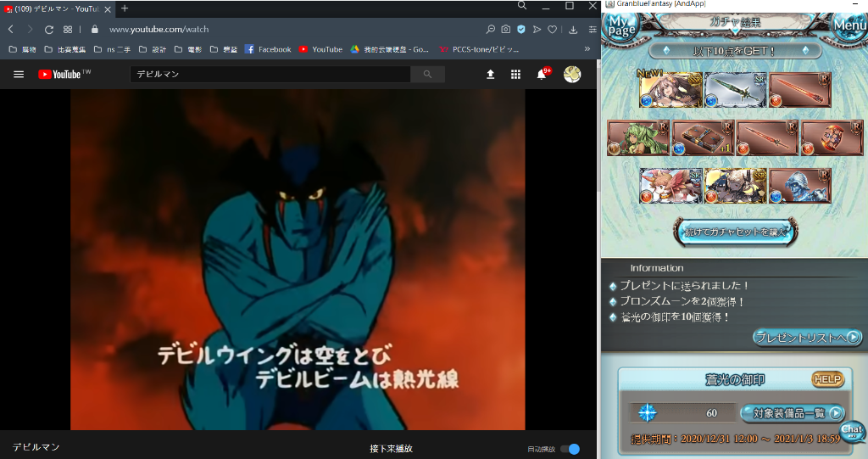Click the Devilman video player area
This screenshot has width=868, height=459.
[298, 260]
